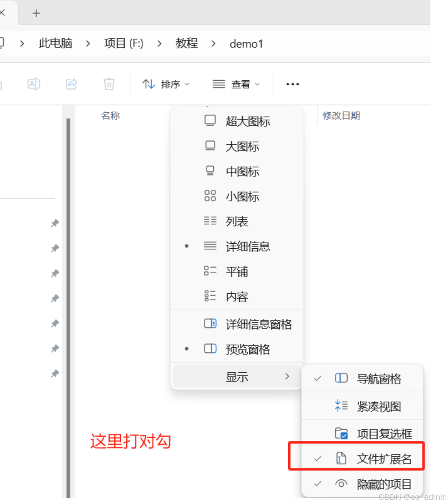This screenshot has width=448, height=504.
Task: Toggle 隐藏的项目 visibility option
Action: point(384,484)
